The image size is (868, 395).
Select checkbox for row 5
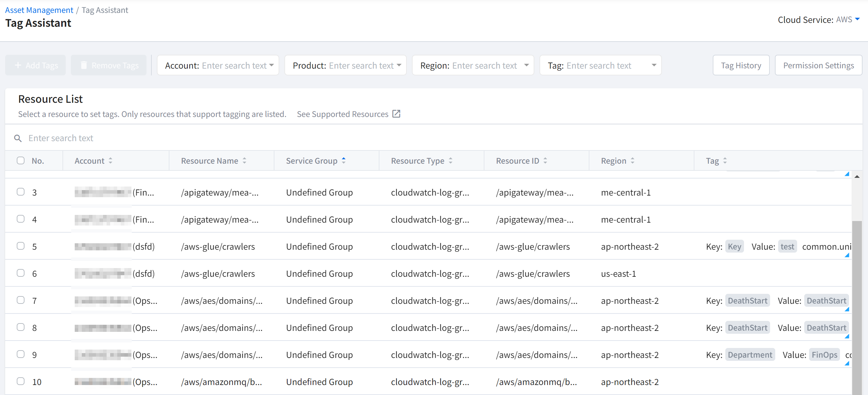click(x=21, y=246)
